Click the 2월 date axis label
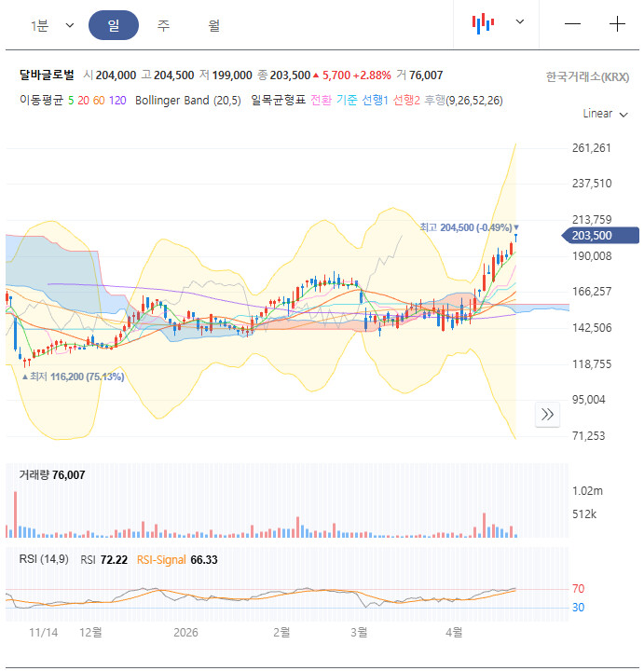This screenshot has height=671, width=644. tap(281, 632)
